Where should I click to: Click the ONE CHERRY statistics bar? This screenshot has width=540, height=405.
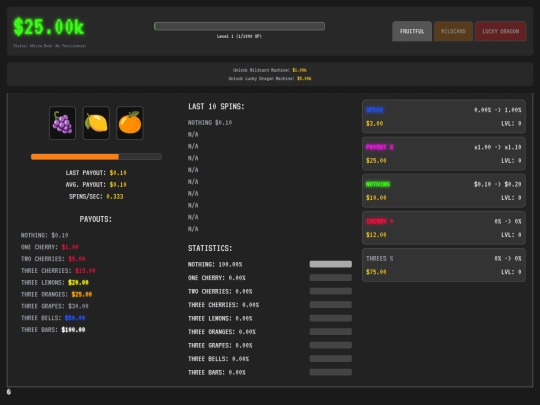pyautogui.click(x=331, y=278)
